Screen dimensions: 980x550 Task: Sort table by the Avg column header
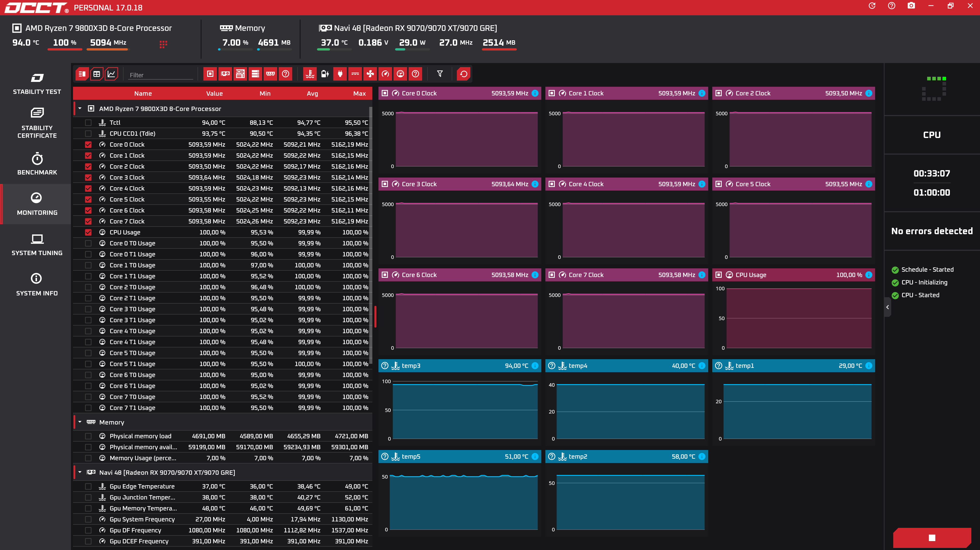click(312, 94)
